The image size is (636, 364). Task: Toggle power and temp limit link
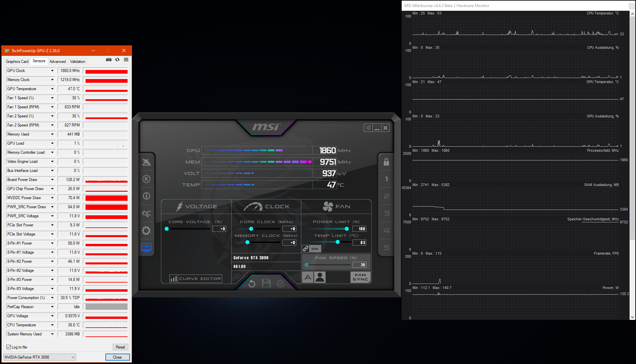point(311,249)
